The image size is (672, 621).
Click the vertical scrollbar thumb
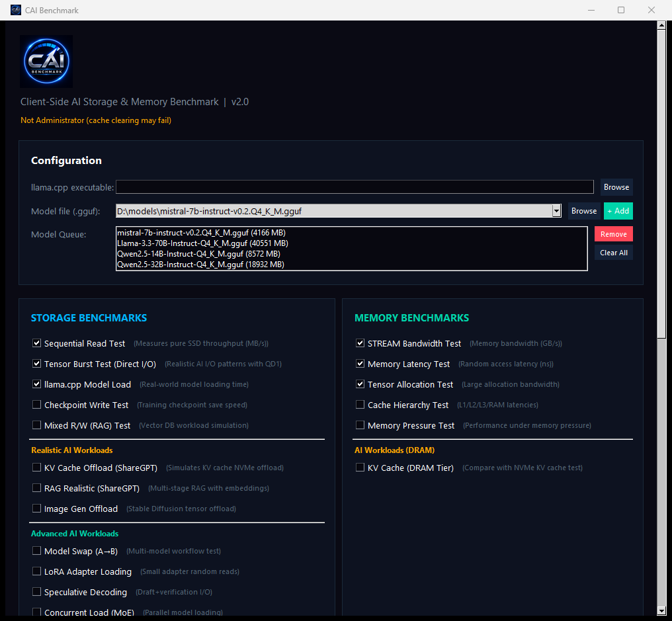pyautogui.click(x=661, y=185)
